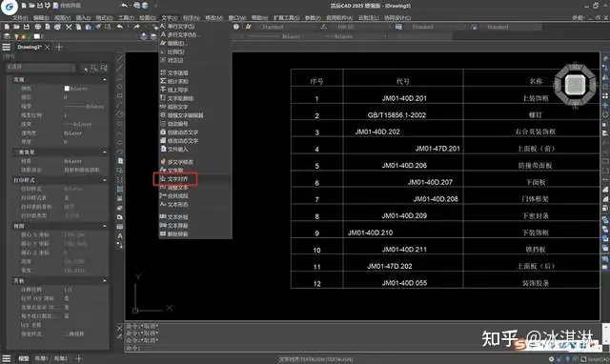Image resolution: width=610 pixels, height=364 pixels.
Task: Collapse the 打印样式 section in properties panel
Action: click(x=104, y=180)
